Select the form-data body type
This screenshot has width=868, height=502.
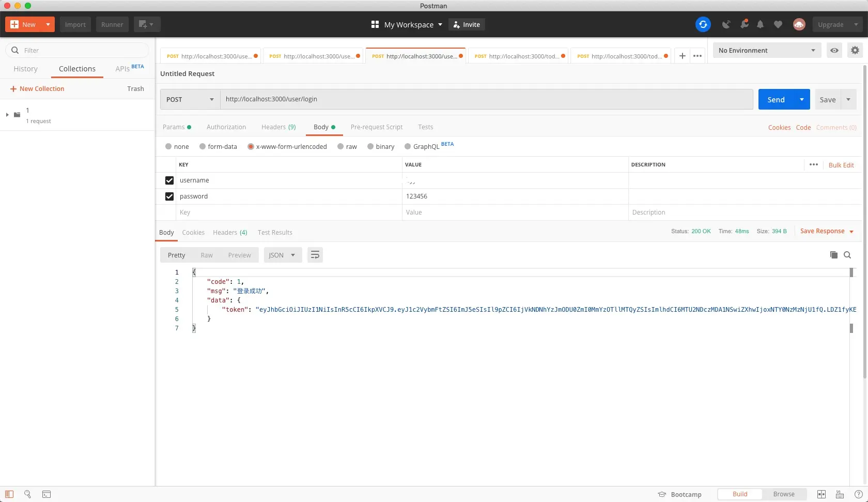[x=203, y=146]
